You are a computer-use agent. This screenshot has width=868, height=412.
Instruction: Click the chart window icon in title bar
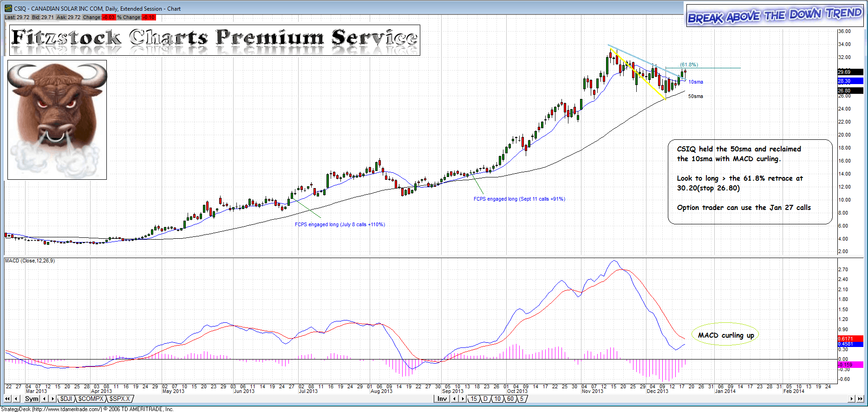8,8
